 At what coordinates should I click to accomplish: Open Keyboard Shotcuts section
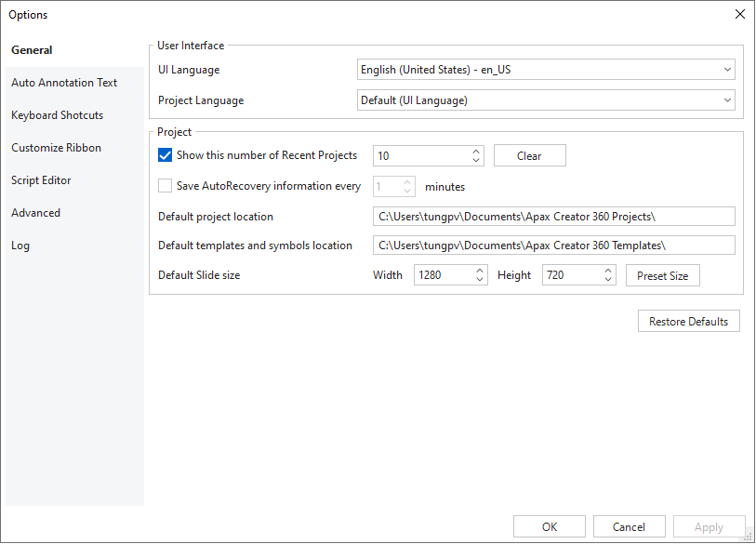coord(58,115)
